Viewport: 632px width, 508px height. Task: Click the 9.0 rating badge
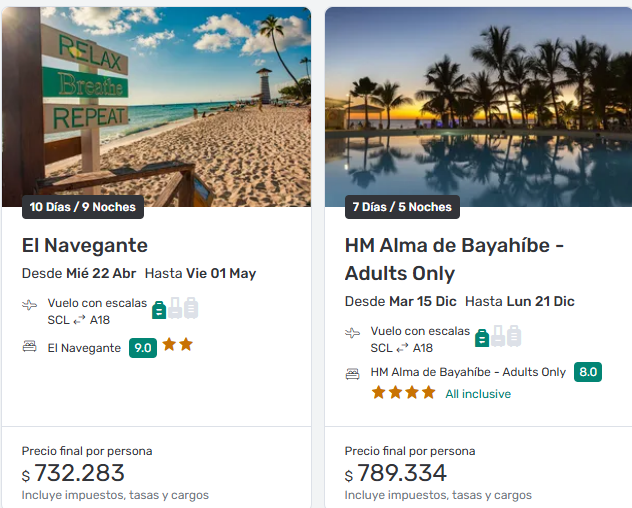coord(143,348)
